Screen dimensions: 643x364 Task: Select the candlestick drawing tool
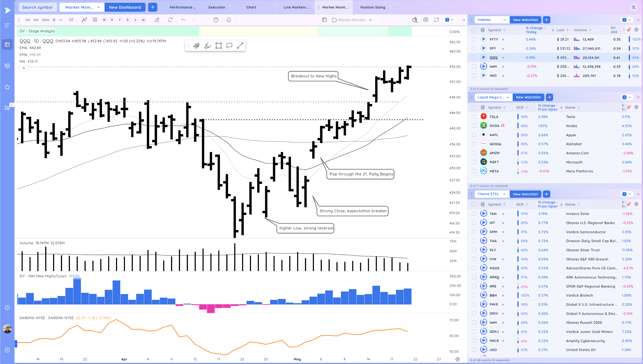(197, 45)
